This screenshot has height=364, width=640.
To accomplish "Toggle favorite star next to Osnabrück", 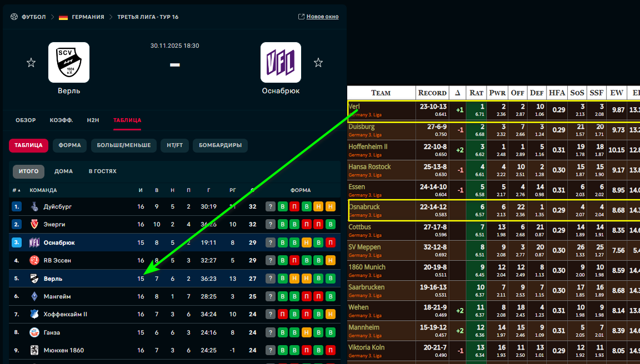I will point(318,63).
